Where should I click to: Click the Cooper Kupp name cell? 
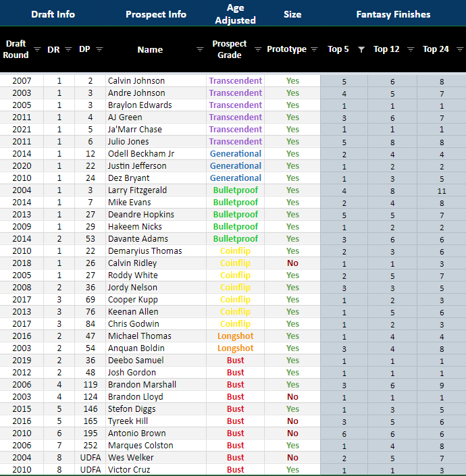[156, 299]
